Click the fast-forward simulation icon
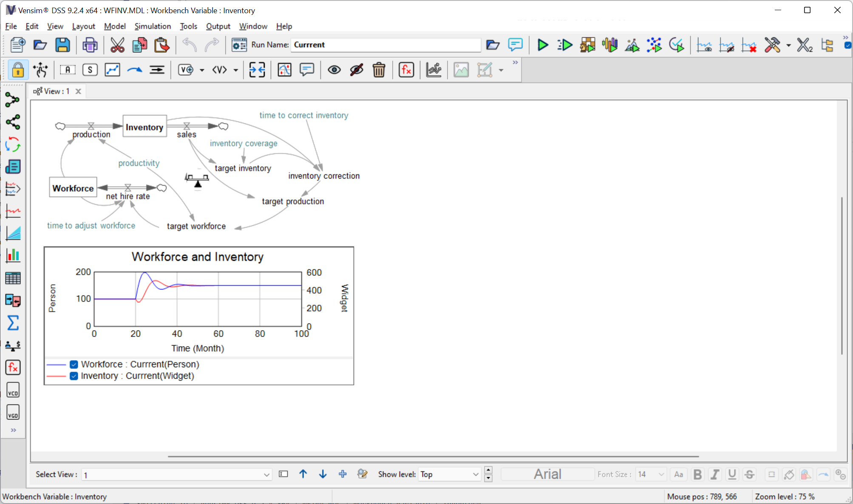Viewport: 853px width, 504px height. [x=565, y=44]
